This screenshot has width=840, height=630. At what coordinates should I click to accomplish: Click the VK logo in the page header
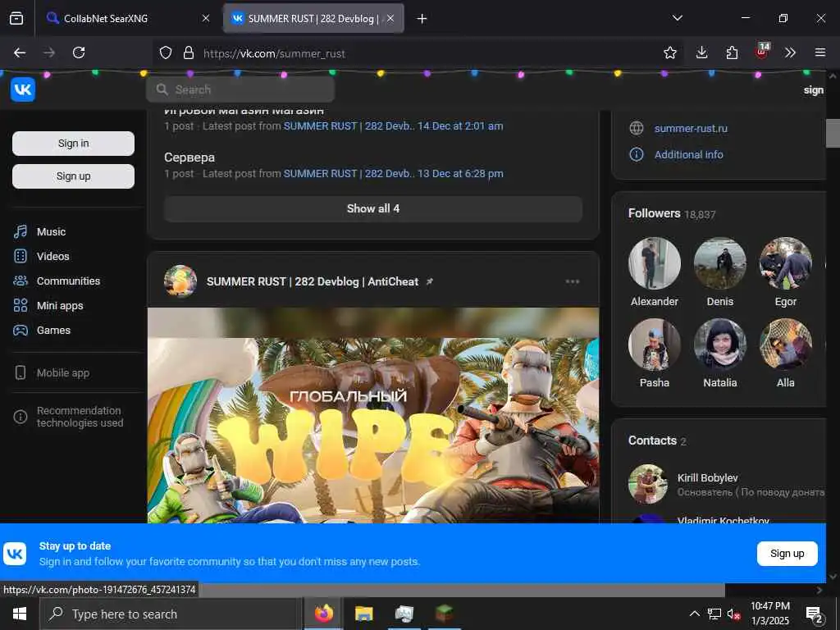pos(23,89)
